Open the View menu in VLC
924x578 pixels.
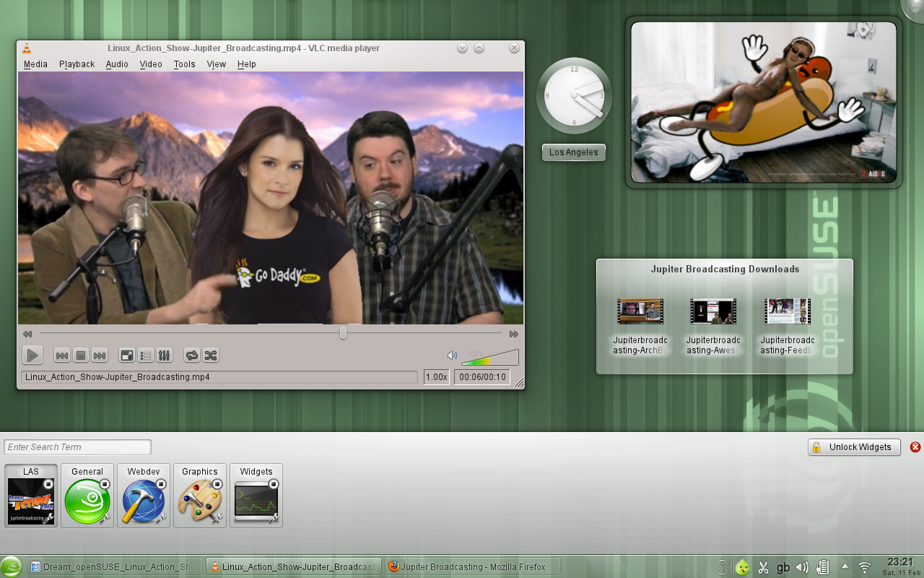(x=217, y=64)
